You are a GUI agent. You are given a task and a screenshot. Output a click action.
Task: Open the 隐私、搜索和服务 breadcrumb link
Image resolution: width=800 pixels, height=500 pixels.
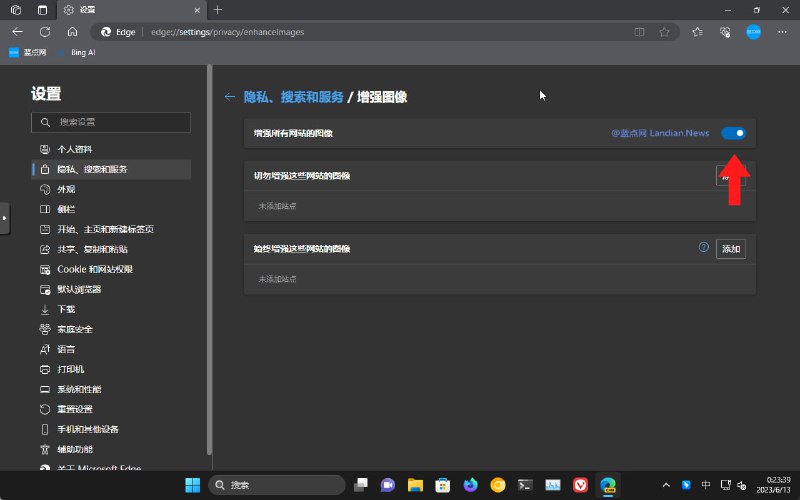(293, 96)
